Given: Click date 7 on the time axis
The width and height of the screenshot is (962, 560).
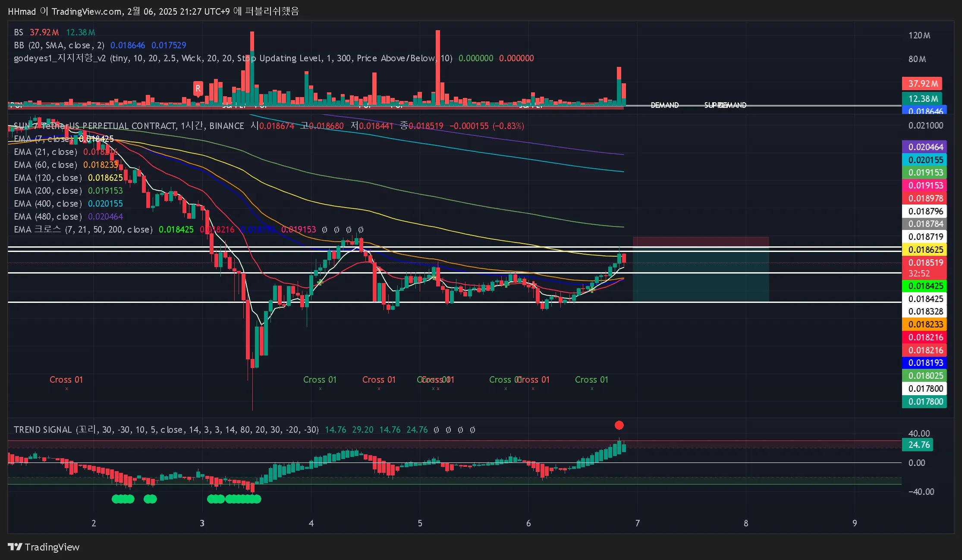Looking at the screenshot, I should 637,523.
